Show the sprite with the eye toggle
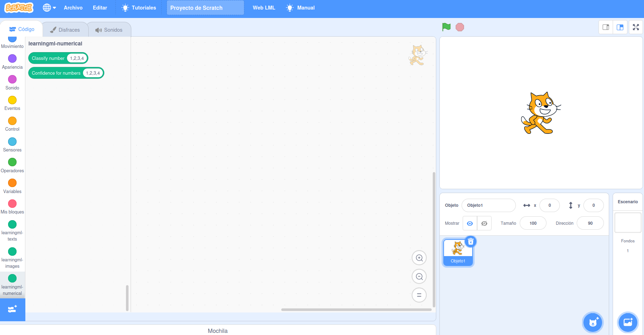Screen dimensions: 644x335 coord(470,223)
